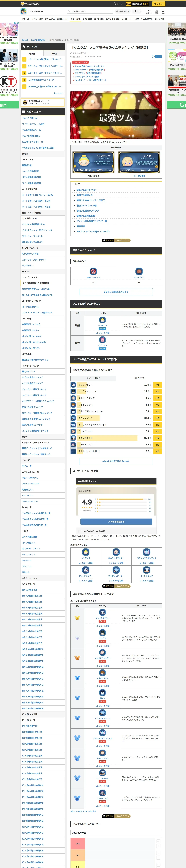Open the 攻略TOP navigation item

click(25, 19)
